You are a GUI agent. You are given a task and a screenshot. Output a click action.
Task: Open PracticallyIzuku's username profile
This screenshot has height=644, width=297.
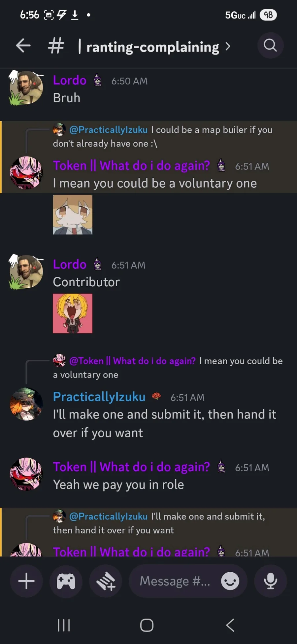pyautogui.click(x=99, y=397)
